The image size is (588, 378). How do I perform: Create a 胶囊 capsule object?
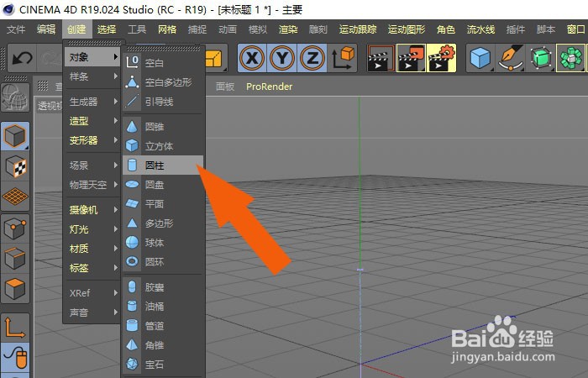163,287
